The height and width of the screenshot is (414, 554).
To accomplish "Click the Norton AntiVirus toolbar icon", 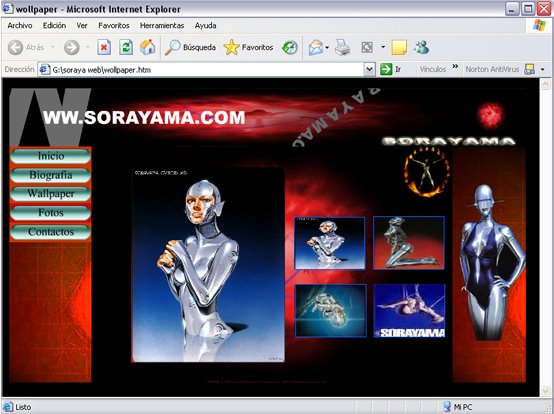I will point(529,69).
